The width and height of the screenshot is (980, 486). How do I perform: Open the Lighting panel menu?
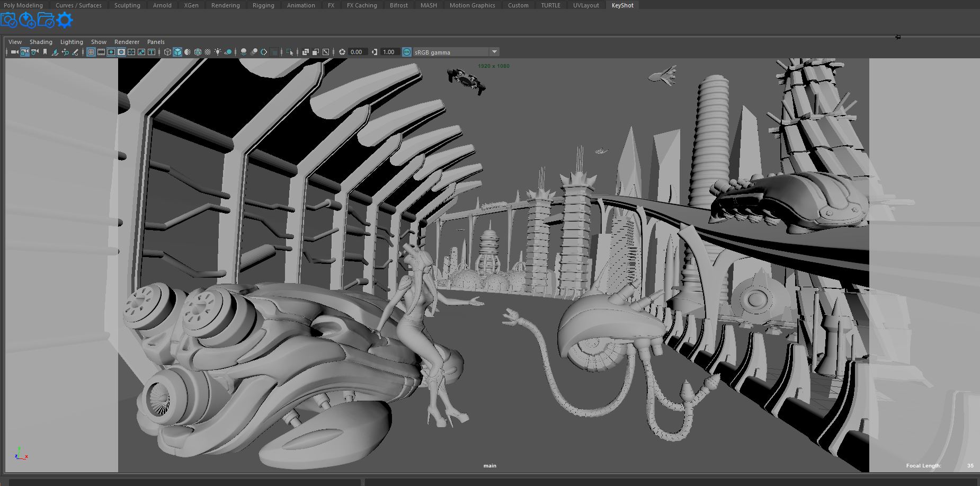point(72,42)
